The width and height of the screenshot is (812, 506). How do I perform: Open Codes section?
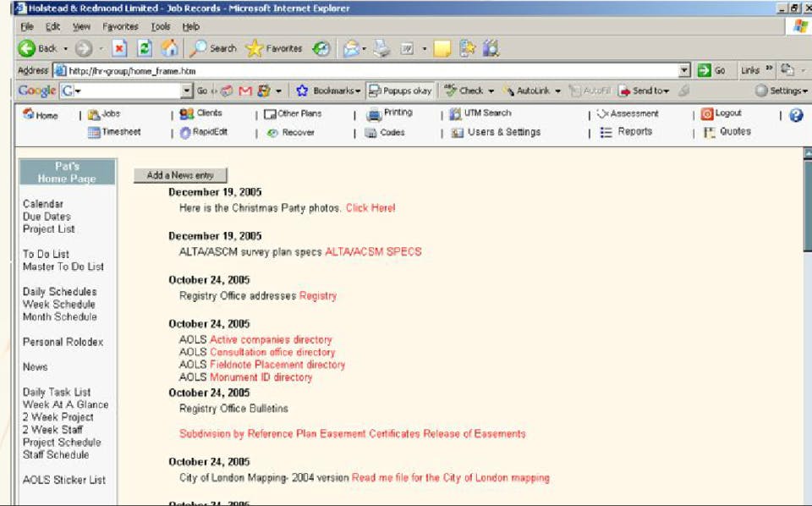pyautogui.click(x=385, y=133)
